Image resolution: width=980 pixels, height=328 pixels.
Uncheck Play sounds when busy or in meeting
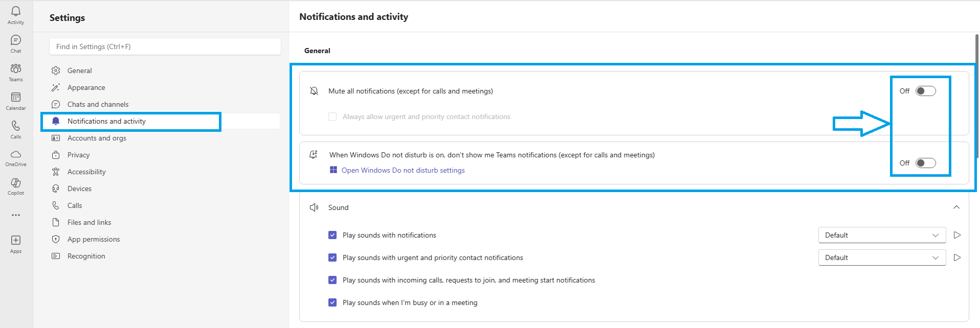coord(332,302)
